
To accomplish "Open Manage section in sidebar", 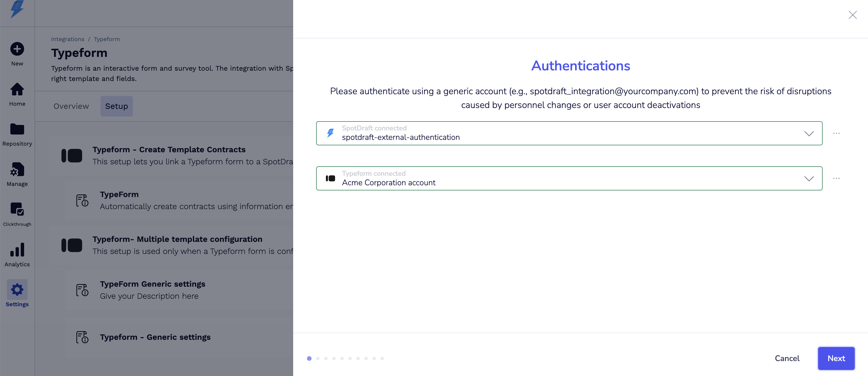I will [17, 170].
